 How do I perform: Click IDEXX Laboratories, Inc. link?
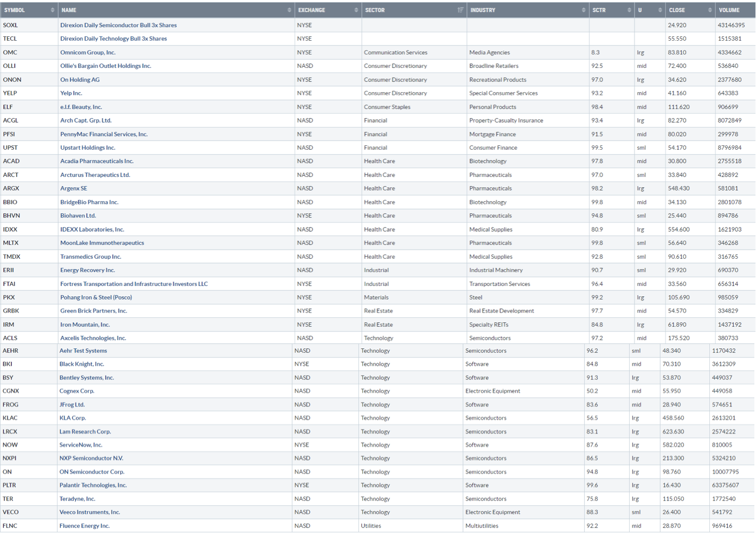tap(92, 230)
